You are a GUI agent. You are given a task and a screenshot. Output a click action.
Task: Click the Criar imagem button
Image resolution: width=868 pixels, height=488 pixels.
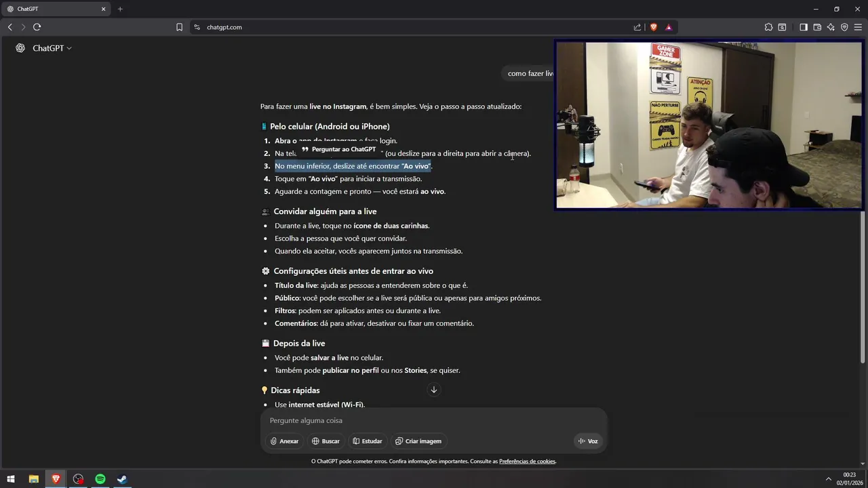pyautogui.click(x=418, y=441)
